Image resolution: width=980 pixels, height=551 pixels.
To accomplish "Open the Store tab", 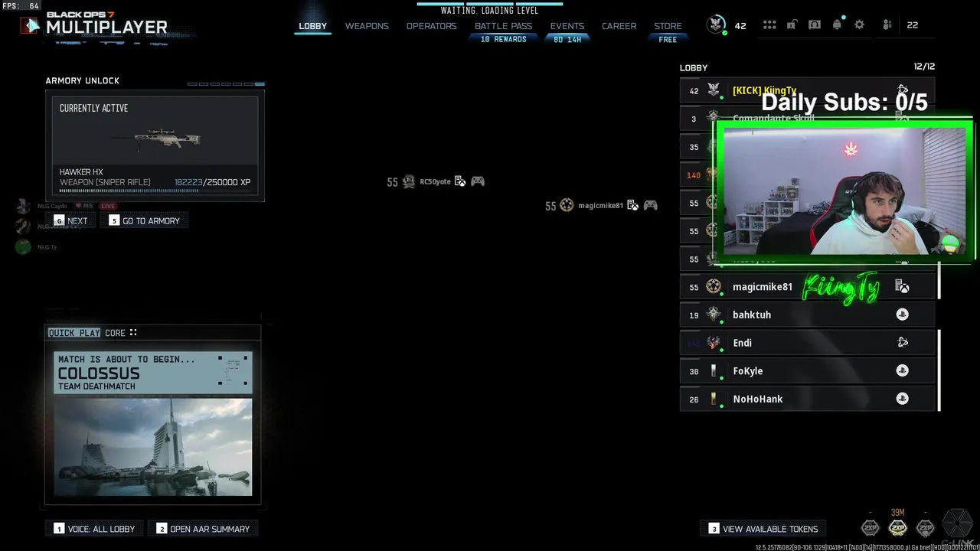I will coord(668,26).
